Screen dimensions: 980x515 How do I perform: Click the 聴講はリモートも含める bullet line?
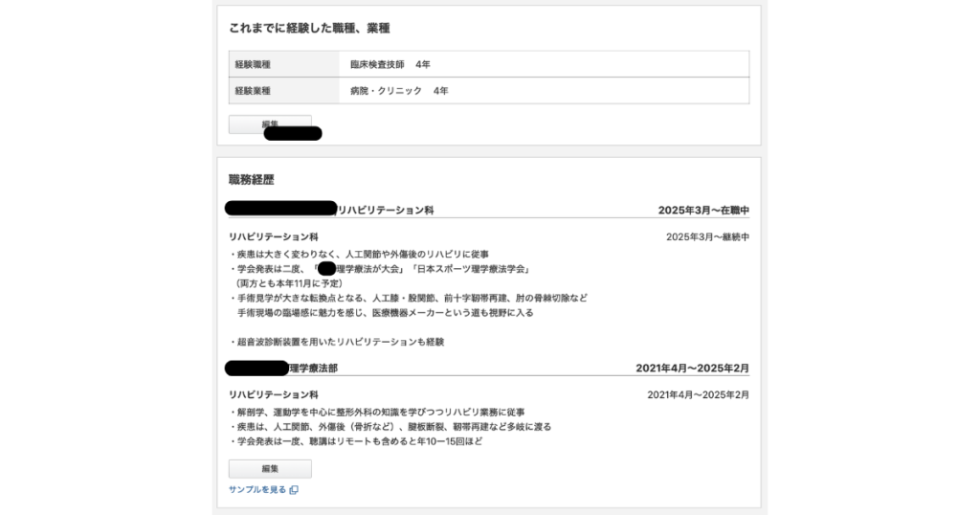[x=356, y=441]
